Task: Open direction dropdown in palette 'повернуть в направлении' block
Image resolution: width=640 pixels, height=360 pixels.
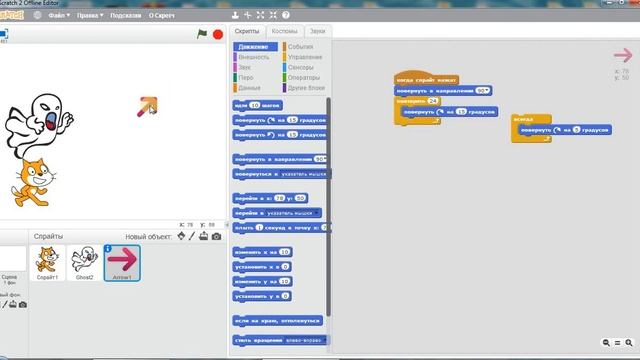Action: click(324, 159)
